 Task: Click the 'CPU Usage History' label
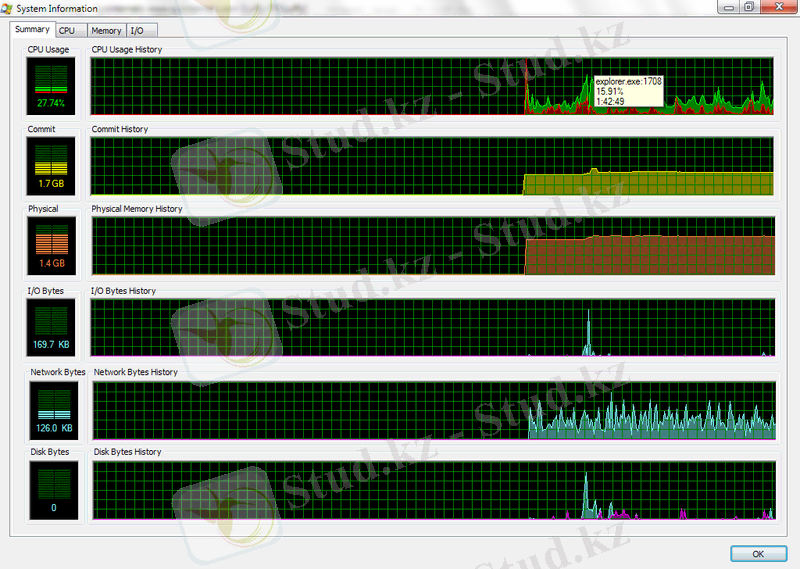click(x=127, y=50)
